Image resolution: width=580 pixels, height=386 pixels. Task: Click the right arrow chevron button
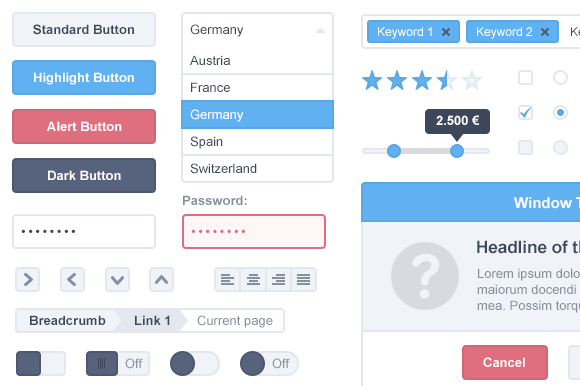(x=28, y=280)
